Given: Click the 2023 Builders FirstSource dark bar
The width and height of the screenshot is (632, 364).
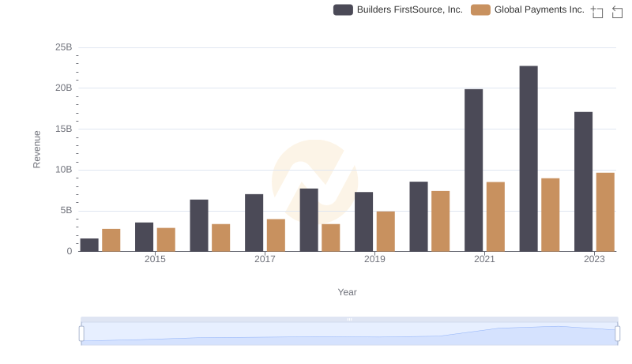Looking at the screenshot, I should click(x=583, y=182).
